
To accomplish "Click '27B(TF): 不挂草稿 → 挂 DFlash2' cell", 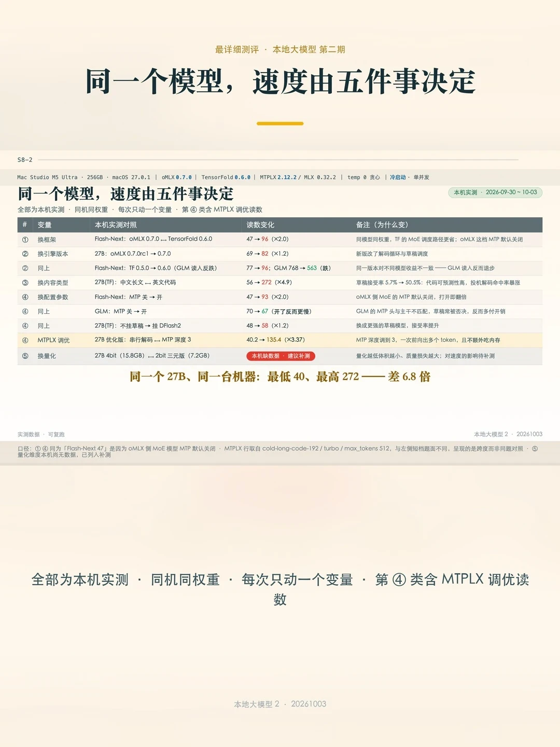I will point(138,326).
